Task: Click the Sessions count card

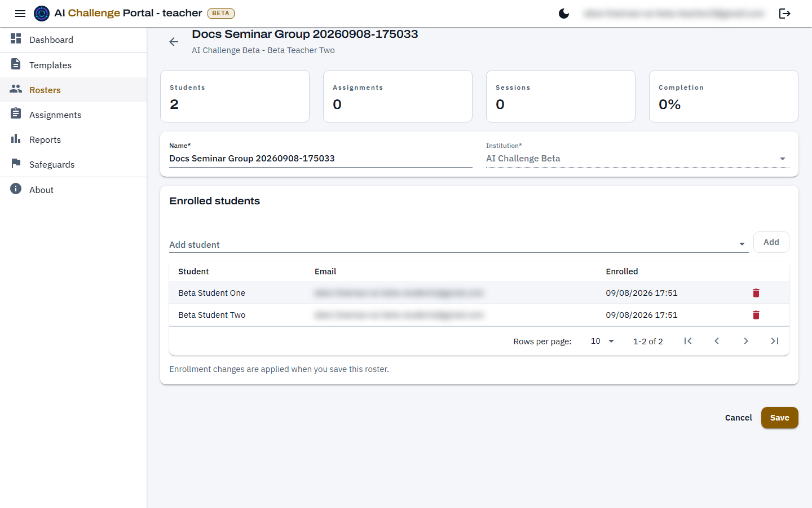Action: click(x=561, y=96)
